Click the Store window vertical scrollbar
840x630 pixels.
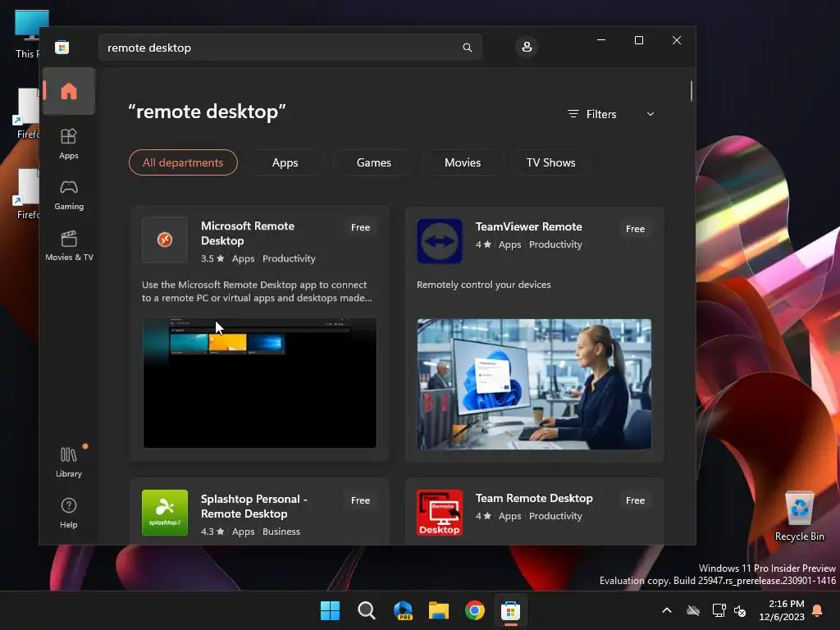(x=691, y=91)
